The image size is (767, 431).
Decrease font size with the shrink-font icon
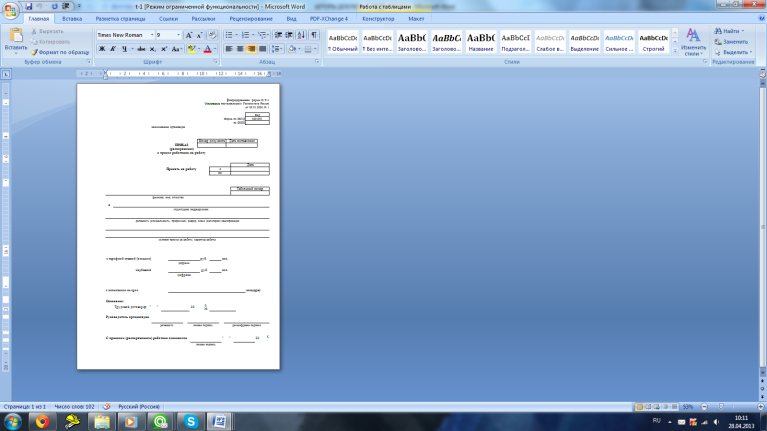pos(200,35)
